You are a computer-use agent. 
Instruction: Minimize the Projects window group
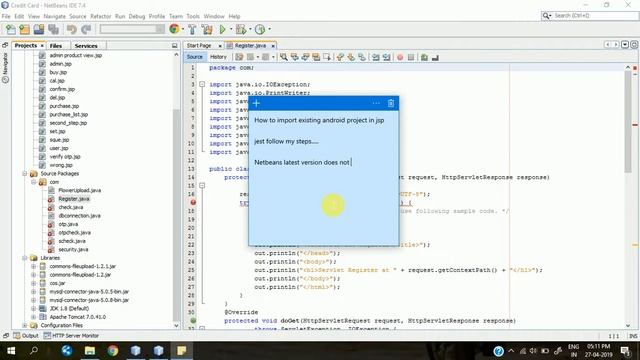(x=175, y=46)
